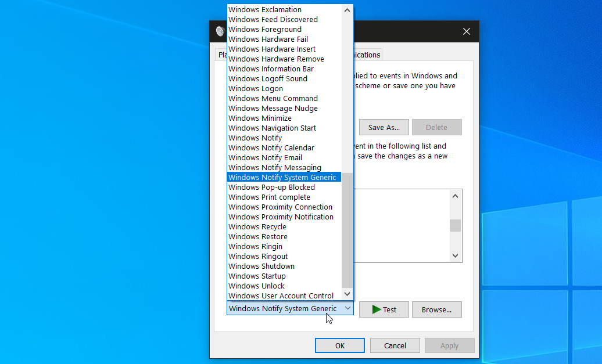The image size is (602, 364).
Task: Select Windows Unlock sound
Action: [284, 286]
